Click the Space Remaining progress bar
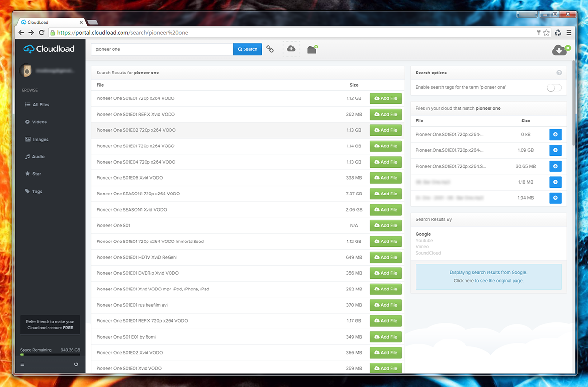This screenshot has height=387, width=588. coord(50,354)
